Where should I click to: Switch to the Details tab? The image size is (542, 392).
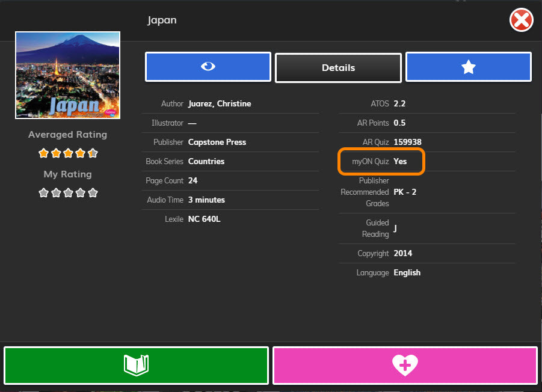tap(338, 68)
